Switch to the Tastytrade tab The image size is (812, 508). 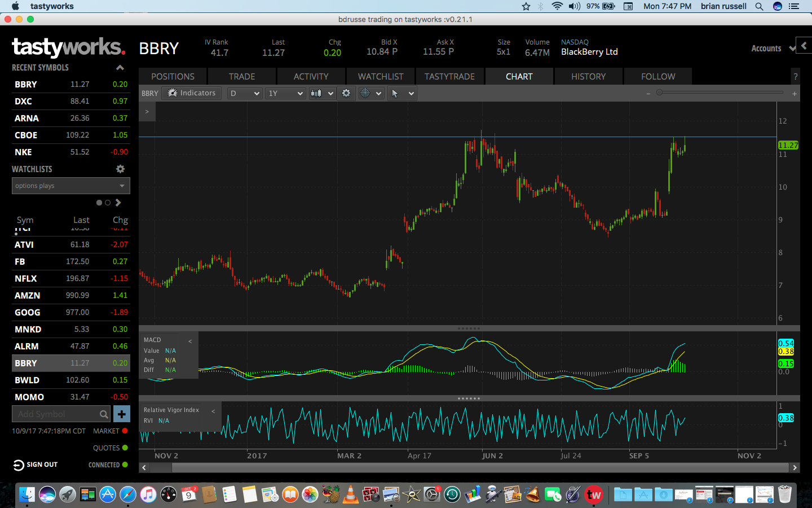point(450,76)
